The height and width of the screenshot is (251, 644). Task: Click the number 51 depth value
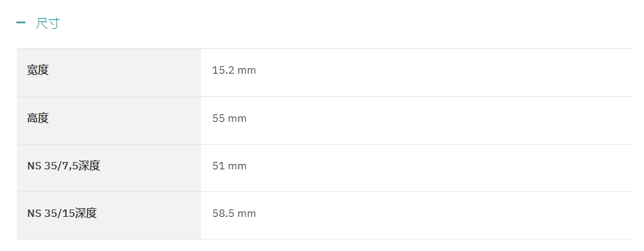click(x=218, y=166)
